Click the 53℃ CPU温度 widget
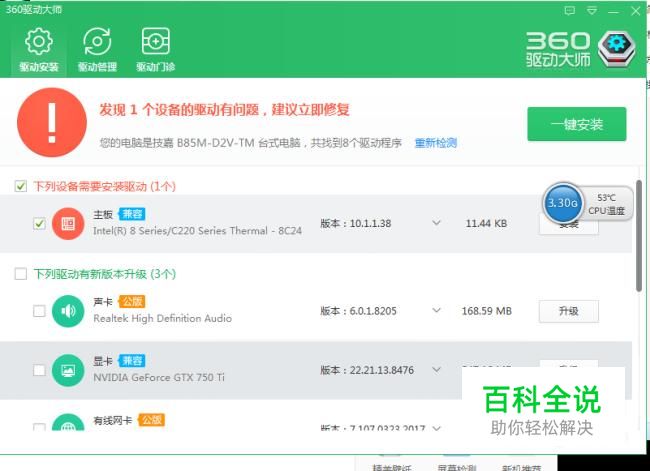This screenshot has height=471, width=650. pyautogui.click(x=607, y=204)
